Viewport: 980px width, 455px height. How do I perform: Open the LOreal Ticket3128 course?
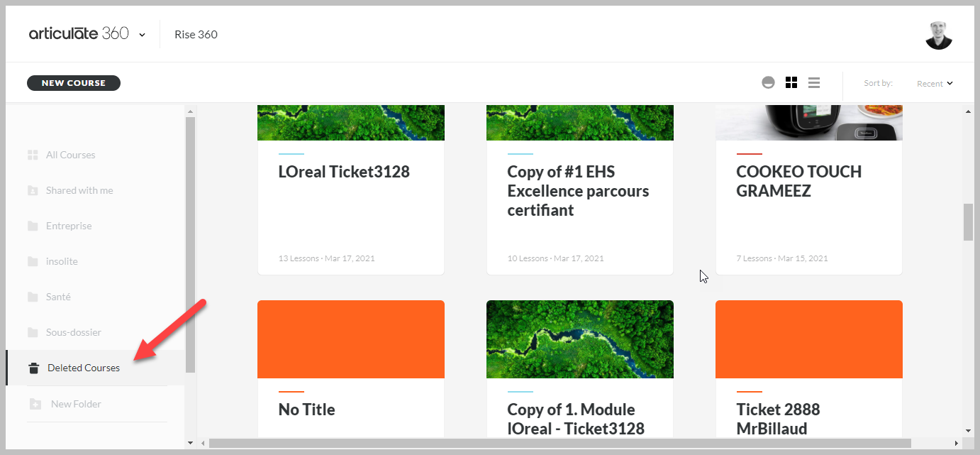tap(344, 172)
